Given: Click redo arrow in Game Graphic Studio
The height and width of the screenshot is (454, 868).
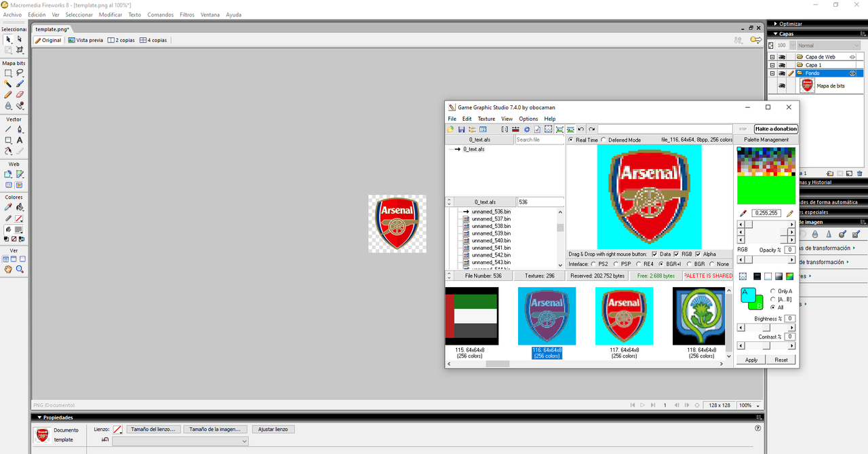Looking at the screenshot, I should [x=592, y=129].
